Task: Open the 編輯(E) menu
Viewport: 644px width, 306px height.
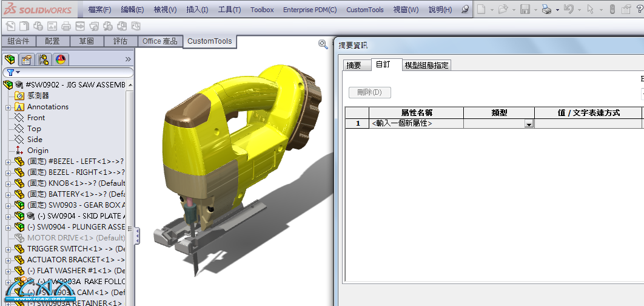Action: click(x=133, y=10)
